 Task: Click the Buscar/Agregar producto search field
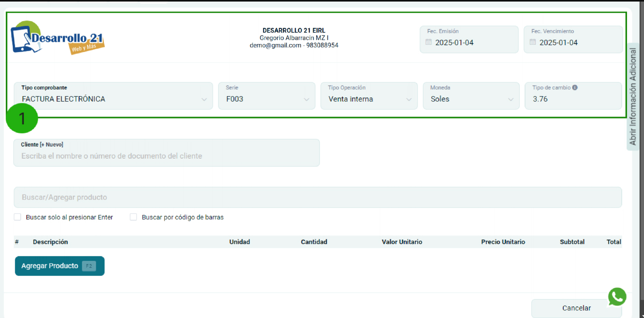pos(318,198)
